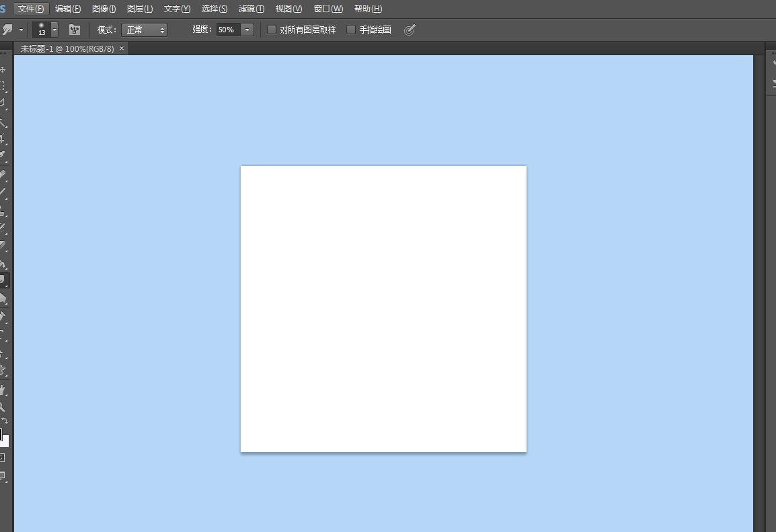Switch to the 未标题-1 document tab
Screen dimensions: 776x532
pos(67,49)
